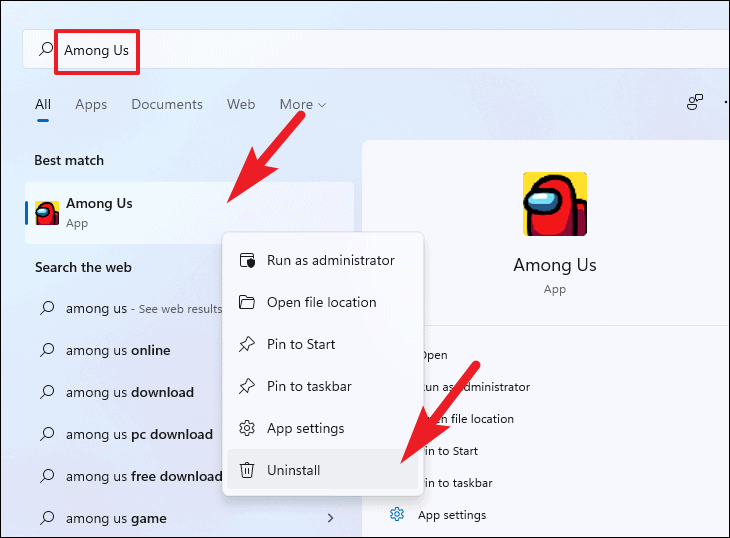Choose Run as administrator in context menu
Viewport: 730px width, 538px height.
click(x=323, y=261)
